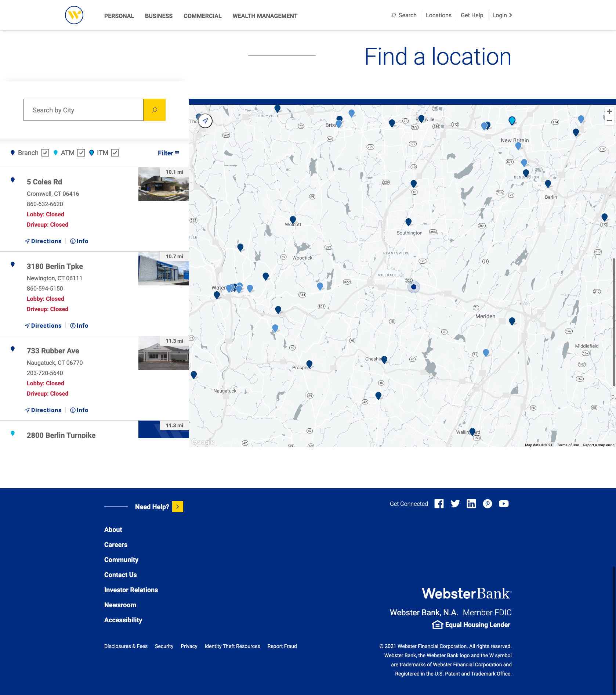Click the map pin at Cheshire
Screen dimensions: 616x695
384,360
